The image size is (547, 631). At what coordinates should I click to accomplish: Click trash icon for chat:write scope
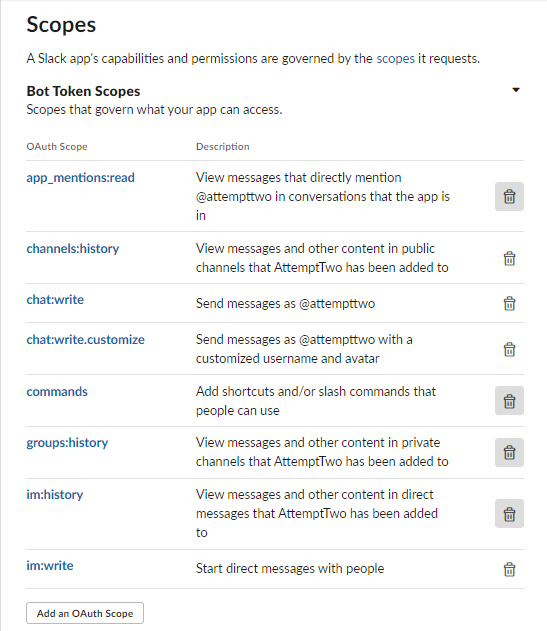click(x=509, y=303)
